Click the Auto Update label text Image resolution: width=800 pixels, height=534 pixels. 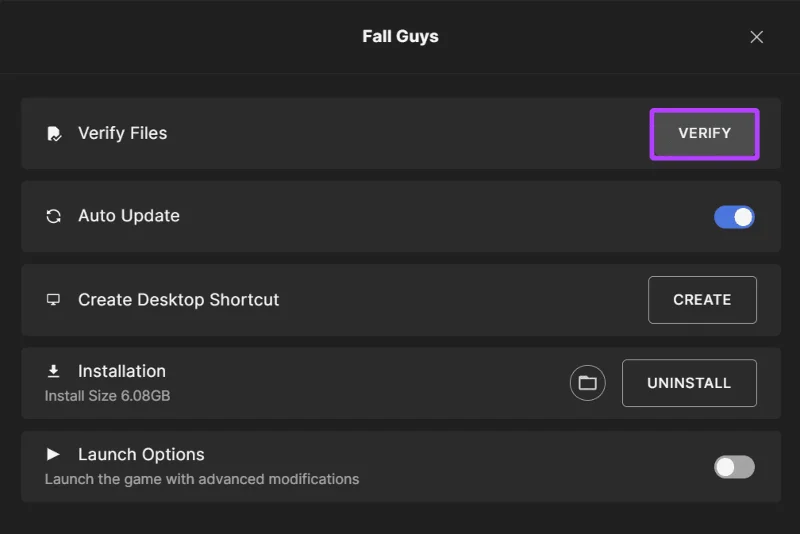(129, 216)
